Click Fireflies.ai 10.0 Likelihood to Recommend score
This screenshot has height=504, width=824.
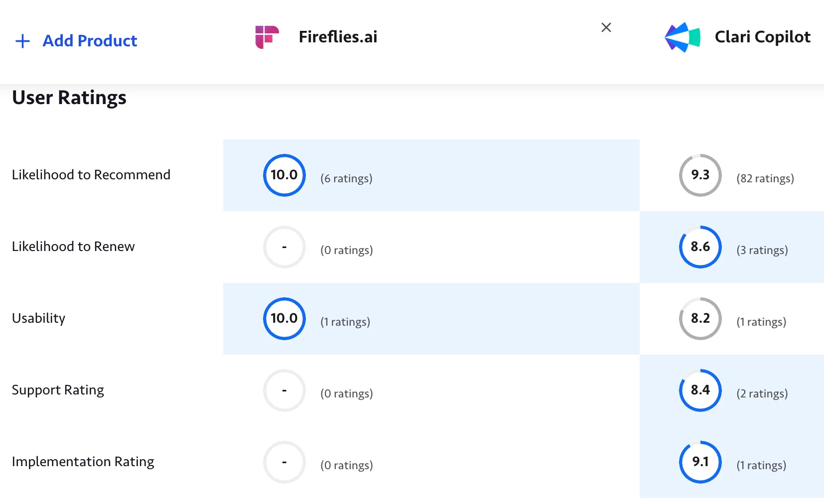(x=284, y=175)
